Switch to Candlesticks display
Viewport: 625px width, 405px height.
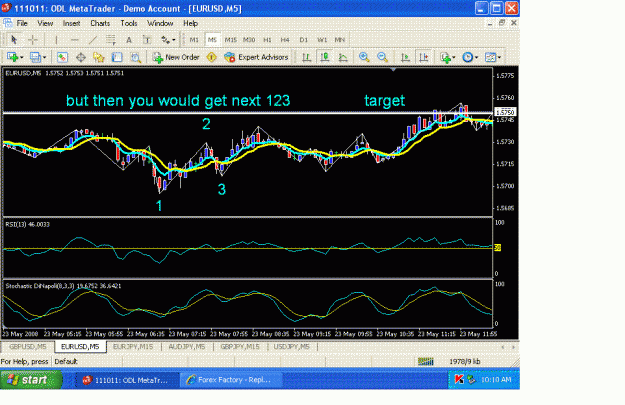point(325,57)
